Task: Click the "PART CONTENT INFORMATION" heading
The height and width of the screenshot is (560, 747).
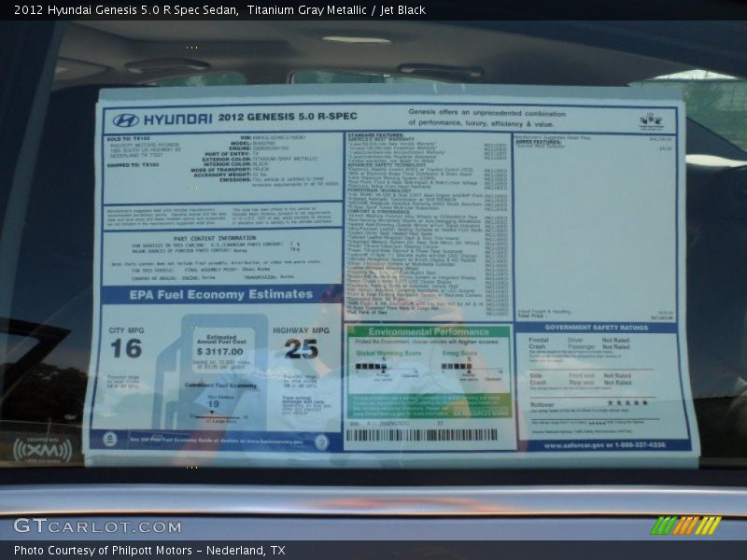Action: (x=215, y=238)
